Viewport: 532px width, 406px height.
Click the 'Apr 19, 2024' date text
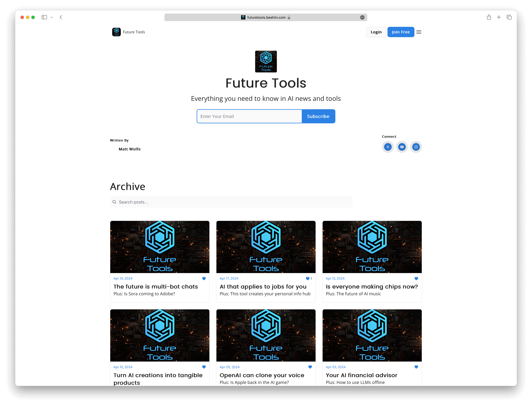pyautogui.click(x=123, y=278)
